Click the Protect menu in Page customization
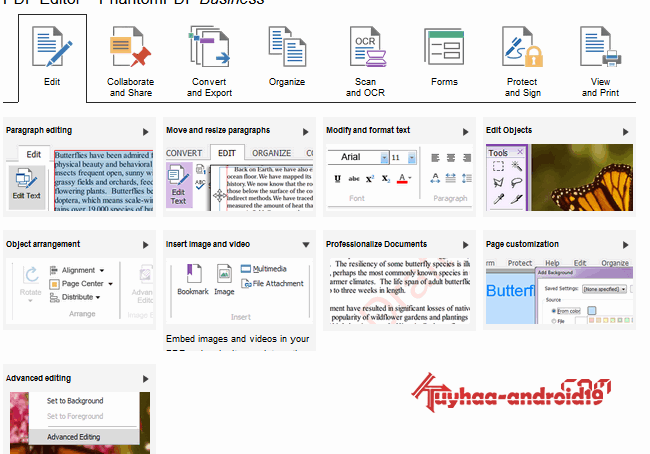The image size is (650, 454). pyautogui.click(x=520, y=263)
